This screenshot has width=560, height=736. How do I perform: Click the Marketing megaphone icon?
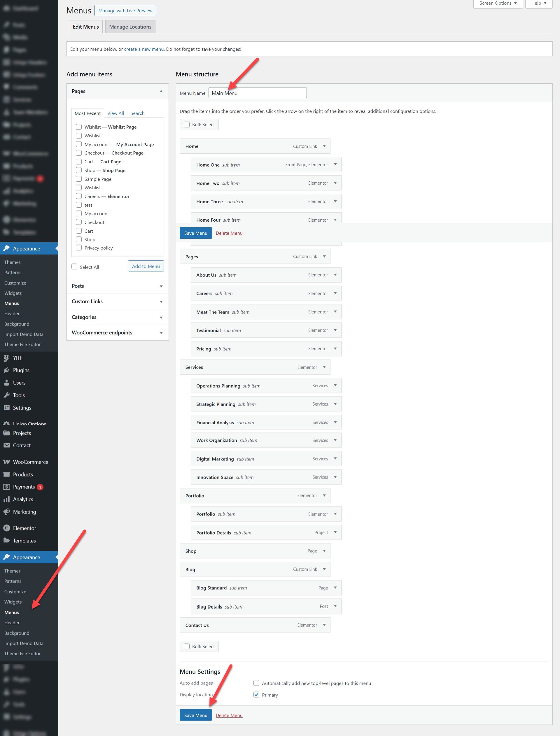click(x=6, y=512)
